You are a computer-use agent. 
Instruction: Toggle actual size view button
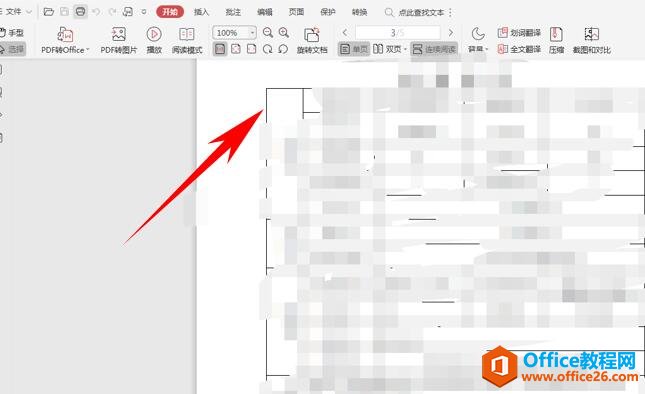pos(220,49)
